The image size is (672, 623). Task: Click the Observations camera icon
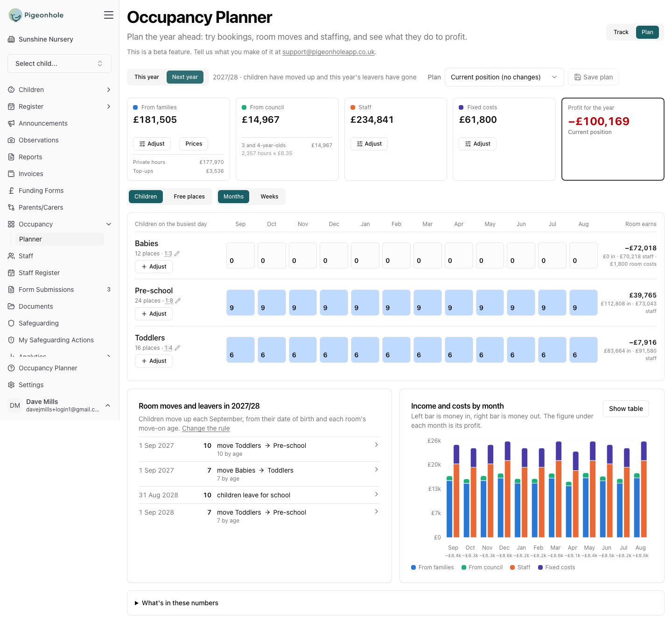(11, 140)
